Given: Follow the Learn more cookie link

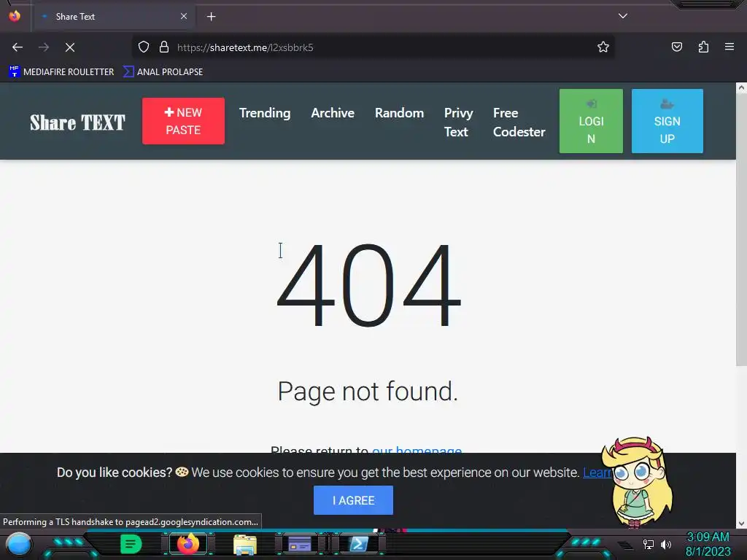Looking at the screenshot, I should click(597, 472).
